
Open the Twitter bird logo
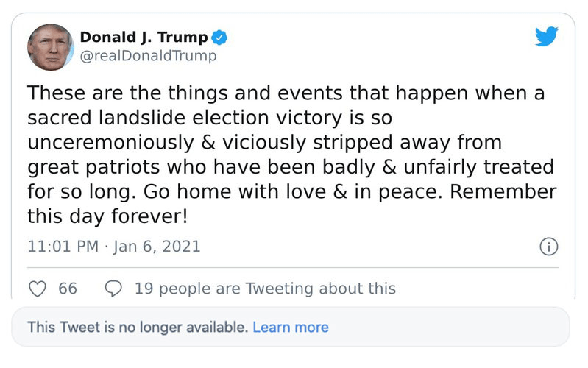pyautogui.click(x=546, y=37)
